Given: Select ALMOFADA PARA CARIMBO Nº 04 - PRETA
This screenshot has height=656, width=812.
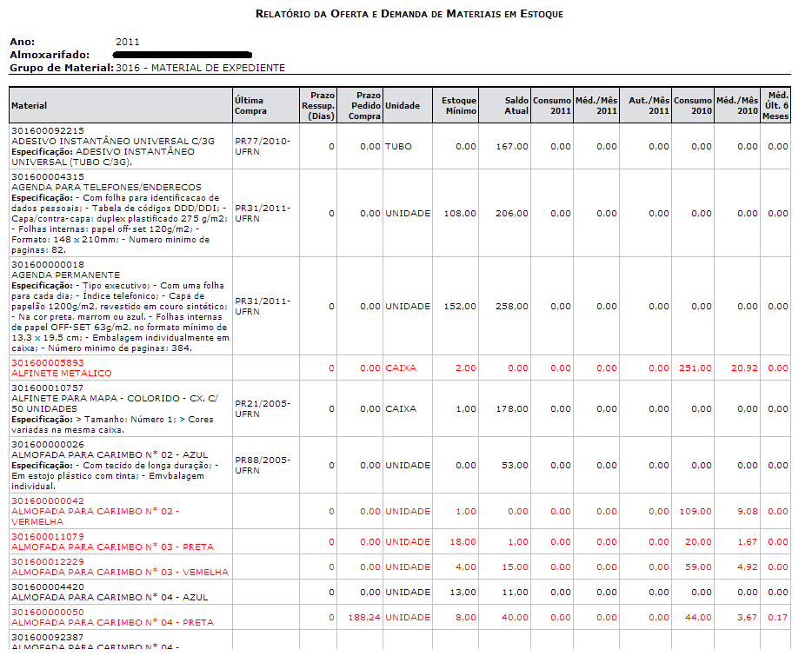Looking at the screenshot, I should click(x=112, y=623).
